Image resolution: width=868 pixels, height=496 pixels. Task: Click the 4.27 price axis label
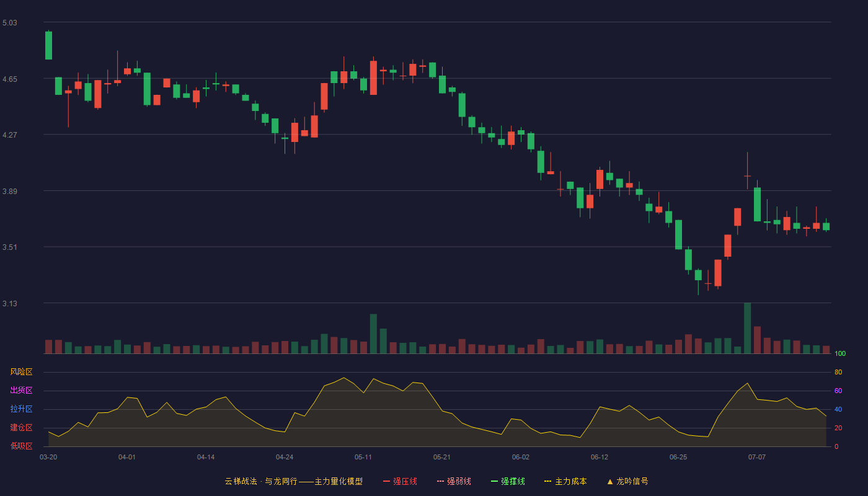tap(10, 135)
